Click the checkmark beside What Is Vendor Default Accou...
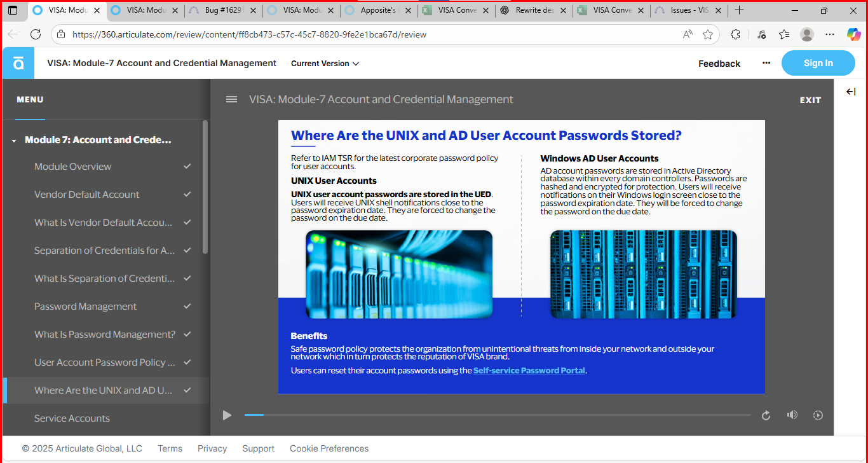 (187, 222)
